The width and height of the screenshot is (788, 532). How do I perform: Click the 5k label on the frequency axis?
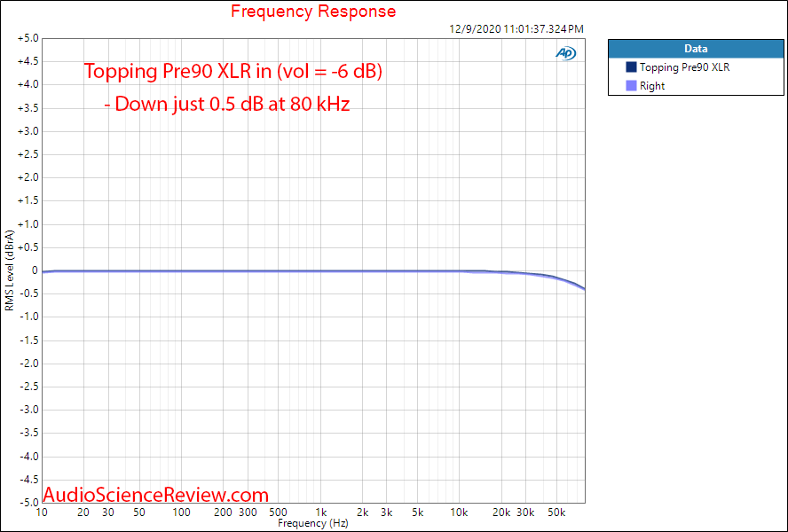click(x=418, y=512)
